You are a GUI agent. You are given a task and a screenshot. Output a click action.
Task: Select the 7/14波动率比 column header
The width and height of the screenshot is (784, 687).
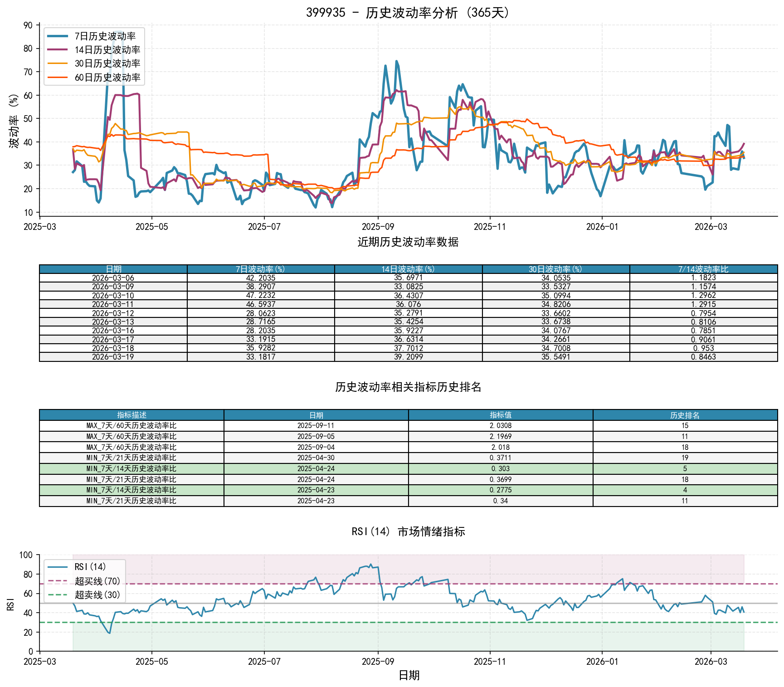(703, 269)
